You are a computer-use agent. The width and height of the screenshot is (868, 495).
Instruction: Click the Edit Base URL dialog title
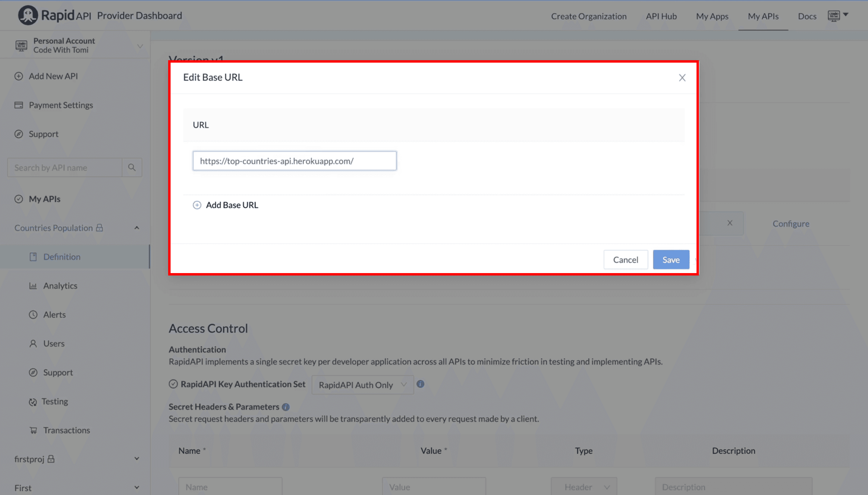[x=213, y=77]
